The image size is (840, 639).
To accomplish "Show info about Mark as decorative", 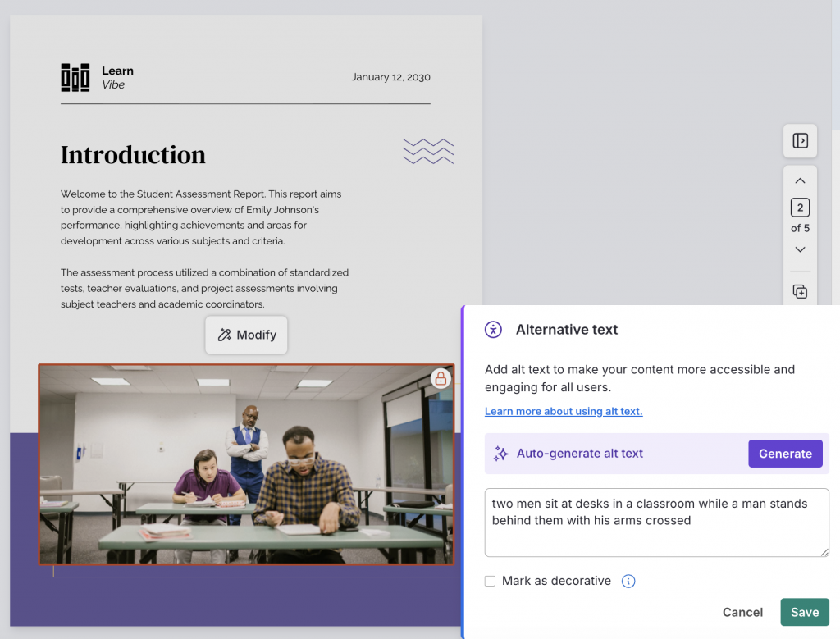I will 628,581.
